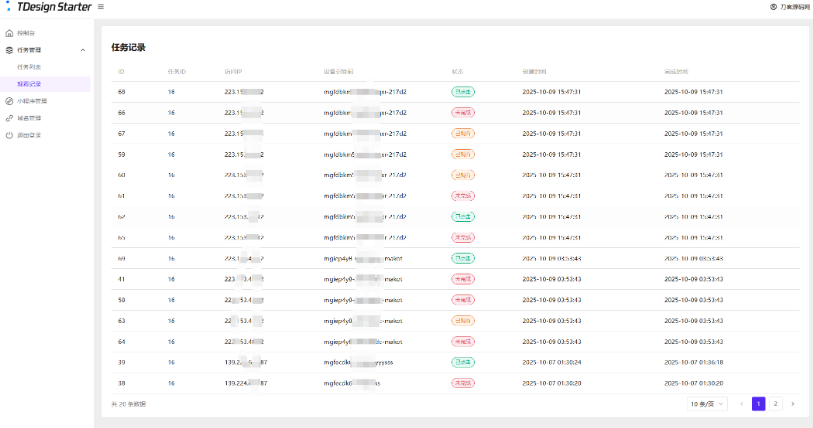The image size is (813, 428).
Task: Click the current page 1 button
Action: (758, 403)
